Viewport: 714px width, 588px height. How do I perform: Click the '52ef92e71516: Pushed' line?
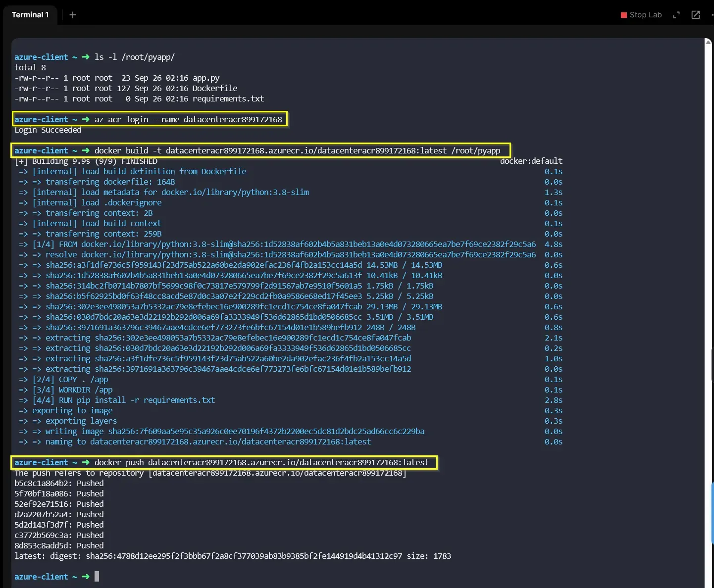click(59, 504)
